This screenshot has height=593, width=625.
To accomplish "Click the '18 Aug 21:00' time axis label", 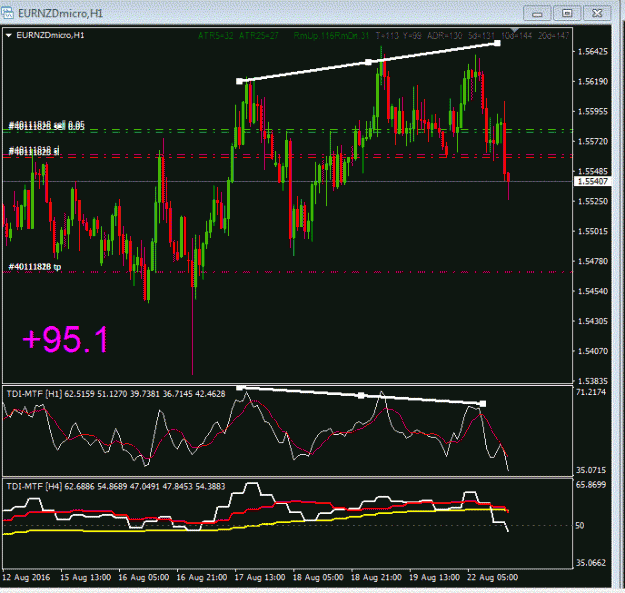I will point(376,577).
